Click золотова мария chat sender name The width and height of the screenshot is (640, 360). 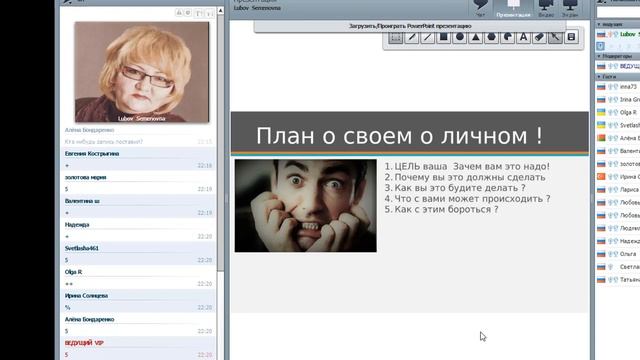[x=85, y=178]
